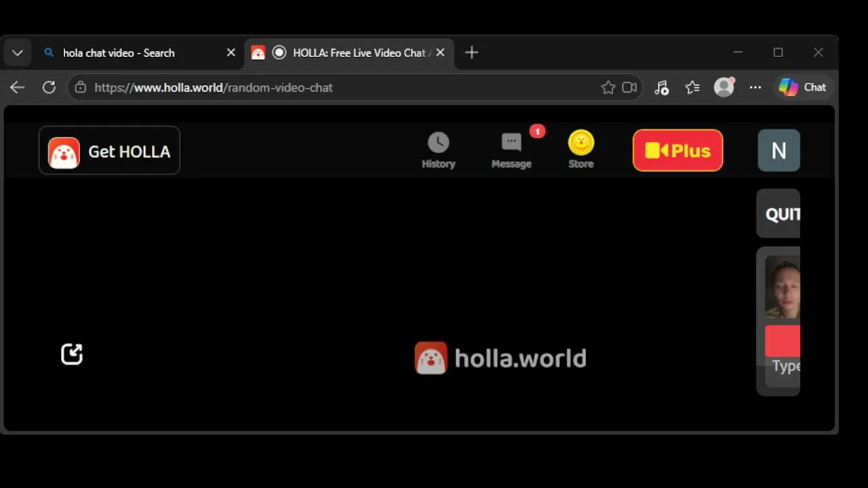The height and width of the screenshot is (488, 868).
Task: Click the red Plus upgrade button
Action: (677, 150)
